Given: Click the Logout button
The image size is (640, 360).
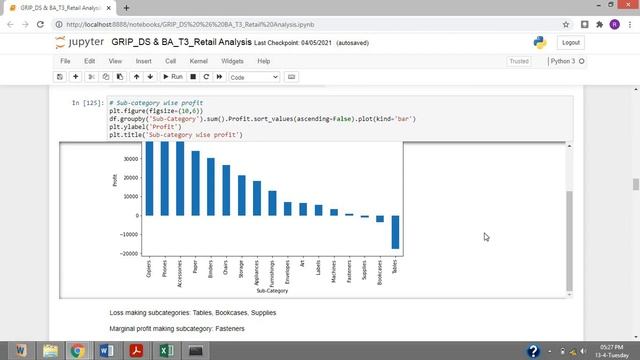Looking at the screenshot, I should [571, 42].
